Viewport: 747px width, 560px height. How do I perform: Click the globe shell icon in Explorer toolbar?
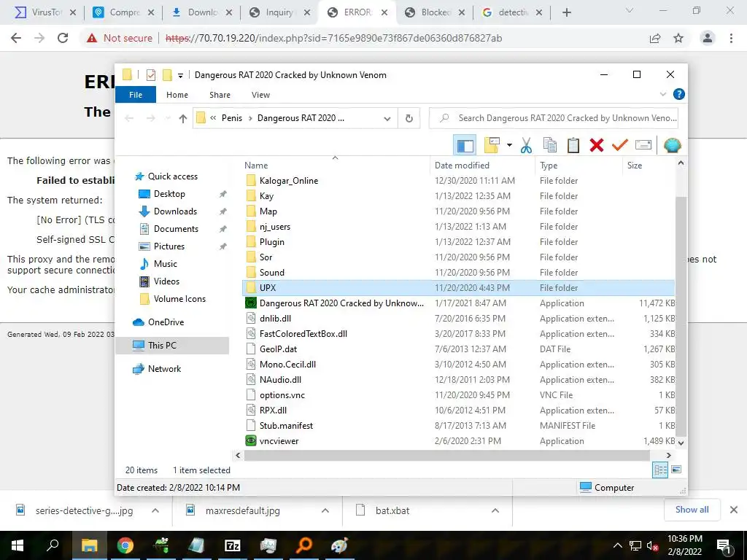click(x=672, y=145)
